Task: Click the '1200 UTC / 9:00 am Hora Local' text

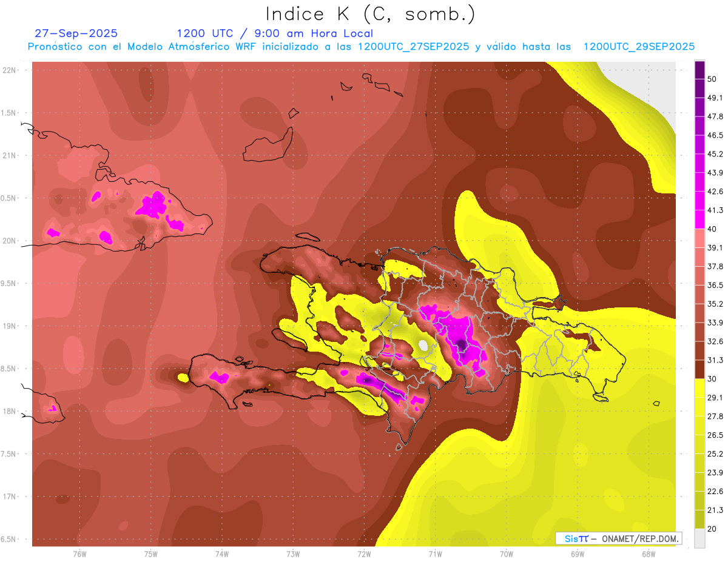Action: click(275, 33)
